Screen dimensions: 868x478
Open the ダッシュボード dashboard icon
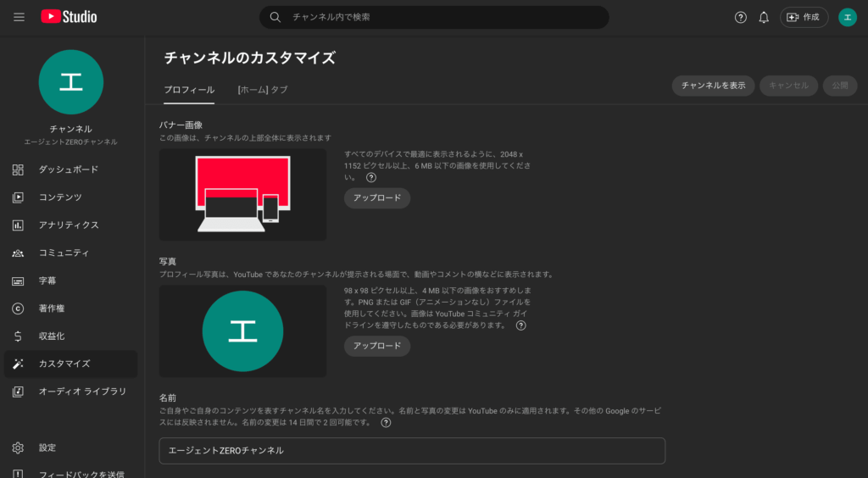(x=18, y=170)
